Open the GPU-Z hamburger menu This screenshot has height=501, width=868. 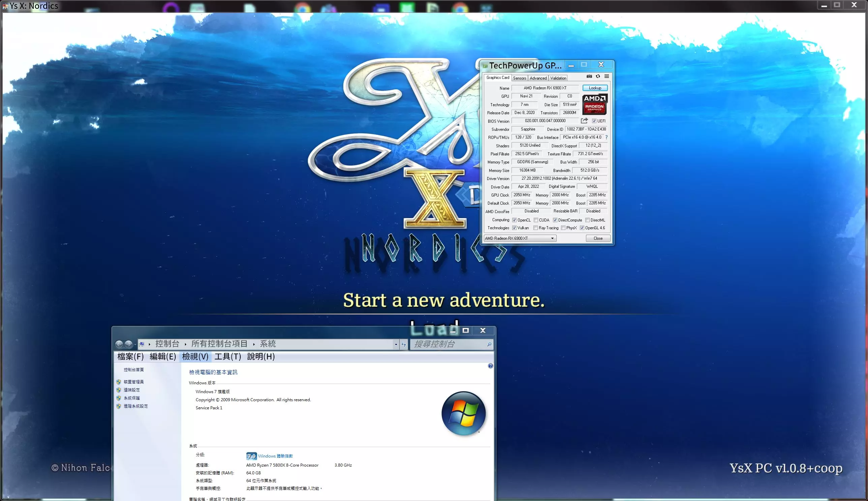[607, 77]
